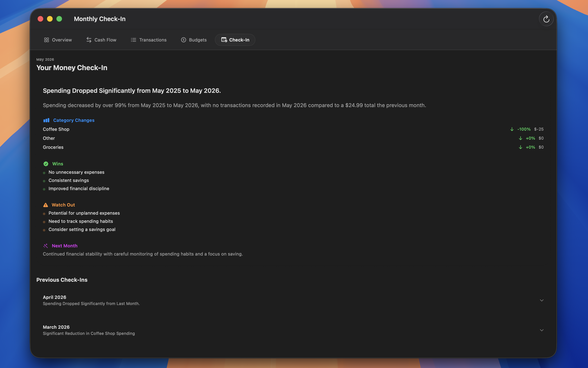Screen dimensions: 588x368
Task: Click 'Improved financial discipline' item
Action: click(79, 189)
